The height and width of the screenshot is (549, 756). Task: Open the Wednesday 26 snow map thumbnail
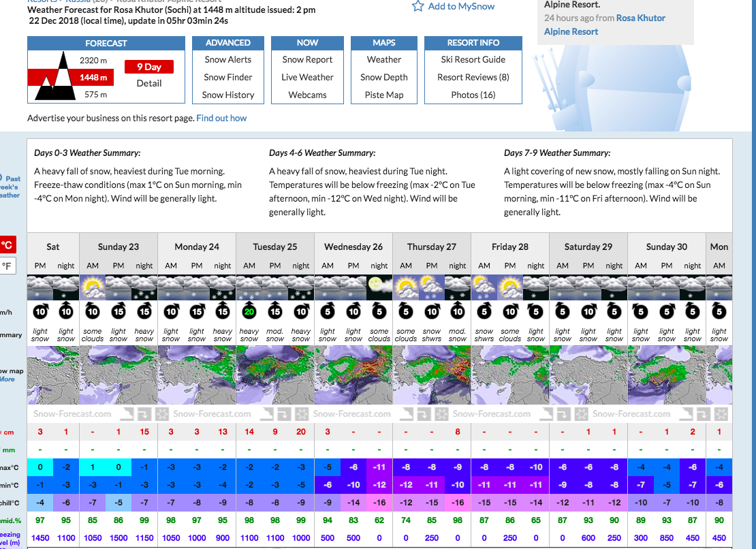tap(353, 375)
